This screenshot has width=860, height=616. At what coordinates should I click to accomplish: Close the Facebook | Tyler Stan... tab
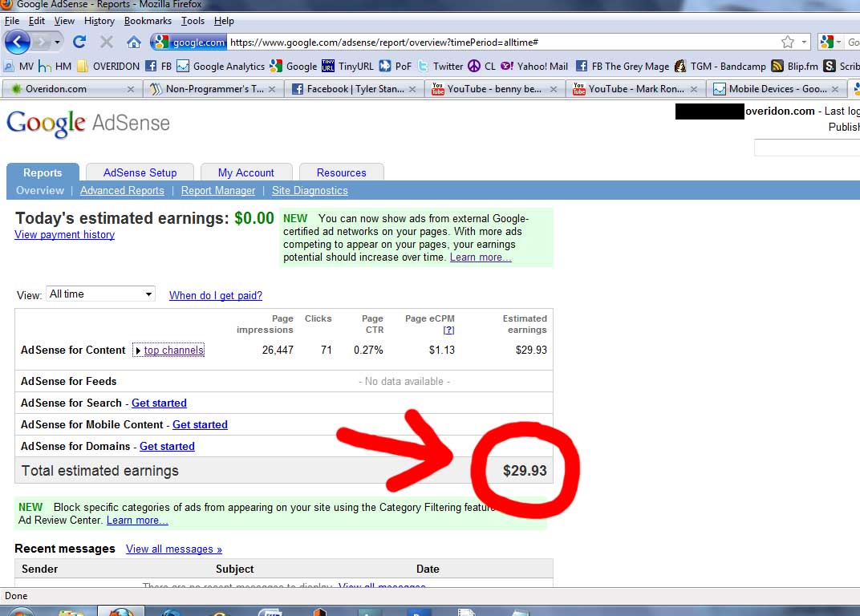[x=412, y=89]
